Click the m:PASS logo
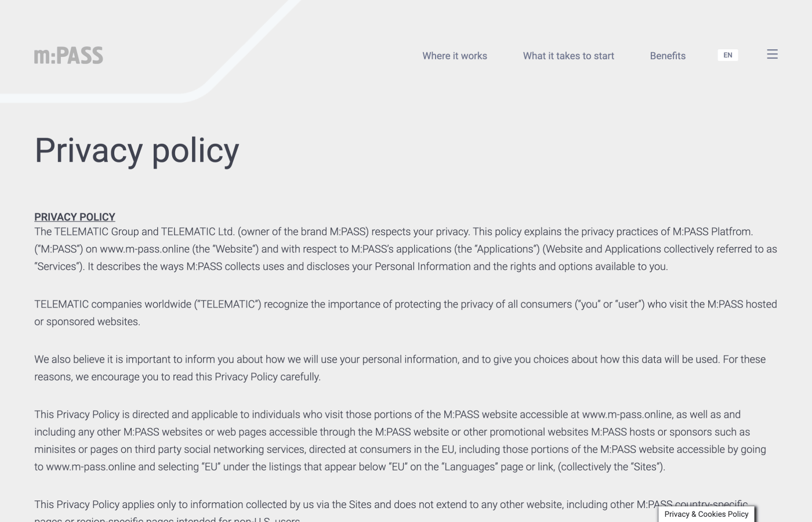812x522 pixels. (x=68, y=56)
